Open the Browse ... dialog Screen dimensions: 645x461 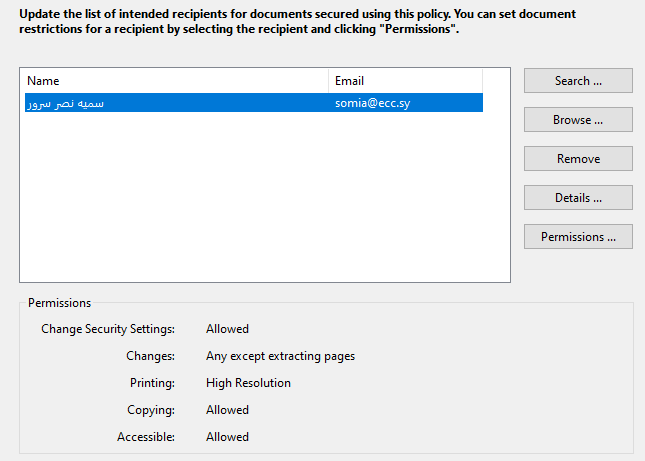tap(578, 120)
